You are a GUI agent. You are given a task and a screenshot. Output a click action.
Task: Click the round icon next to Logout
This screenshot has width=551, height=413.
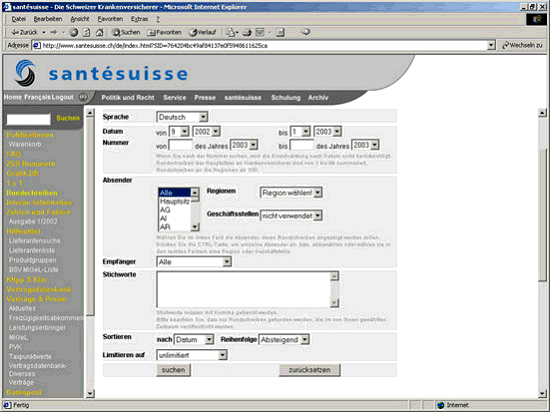[83, 97]
